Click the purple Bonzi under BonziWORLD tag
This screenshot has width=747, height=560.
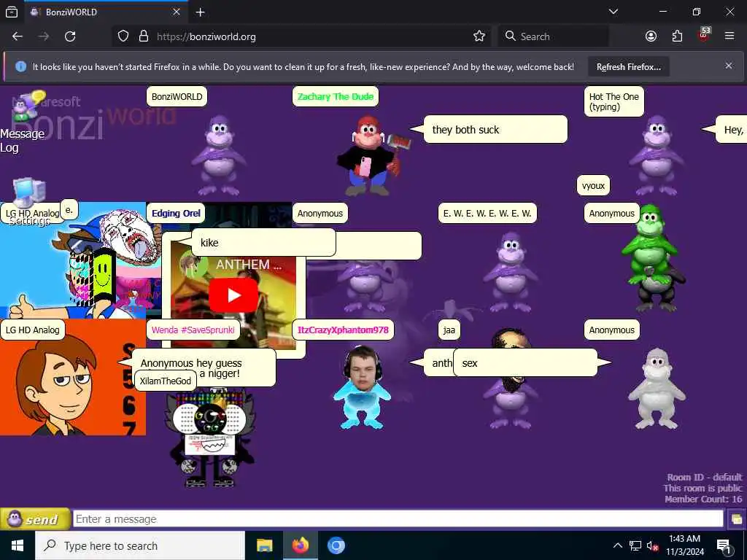218,155
